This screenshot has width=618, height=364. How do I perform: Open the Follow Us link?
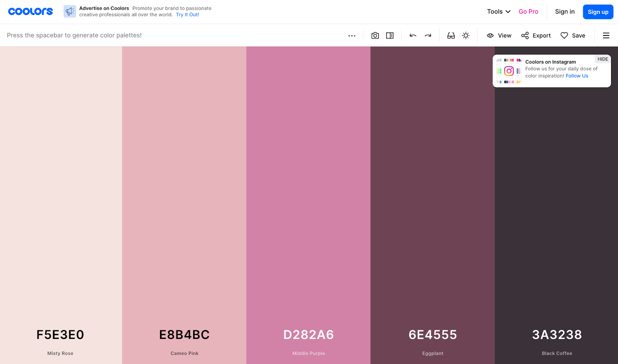[x=576, y=76]
